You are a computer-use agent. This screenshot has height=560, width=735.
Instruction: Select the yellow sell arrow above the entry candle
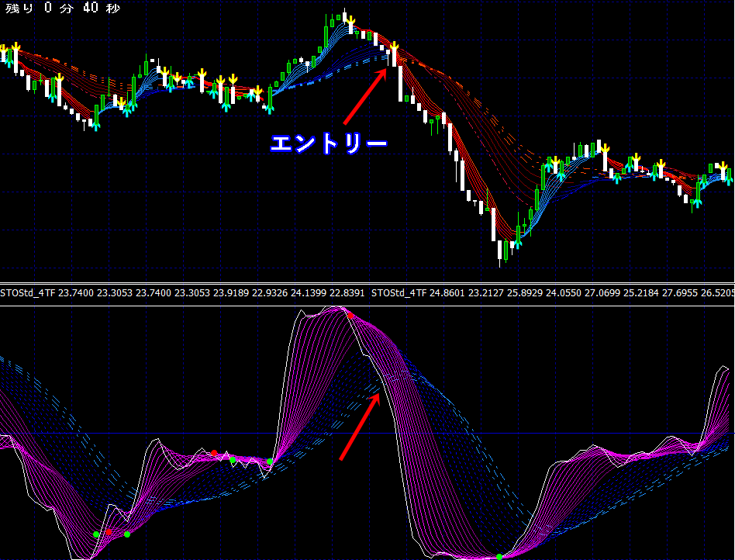[x=394, y=46]
